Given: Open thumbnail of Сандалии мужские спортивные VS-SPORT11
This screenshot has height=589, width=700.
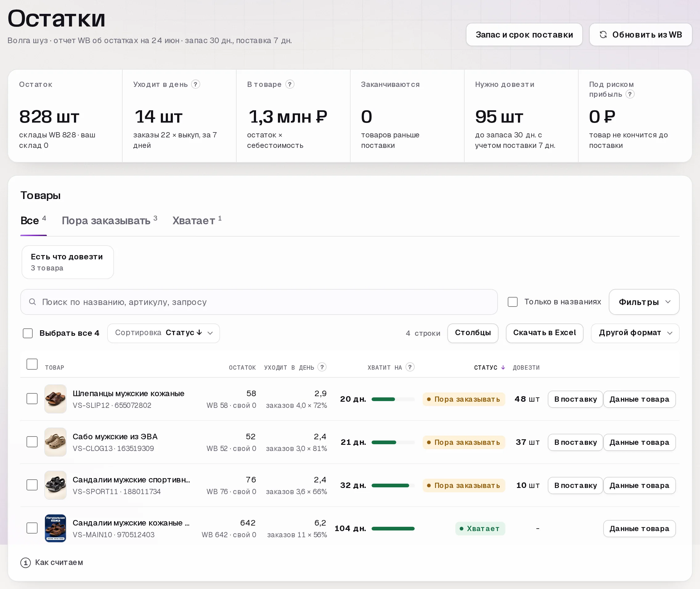Looking at the screenshot, I should [55, 485].
